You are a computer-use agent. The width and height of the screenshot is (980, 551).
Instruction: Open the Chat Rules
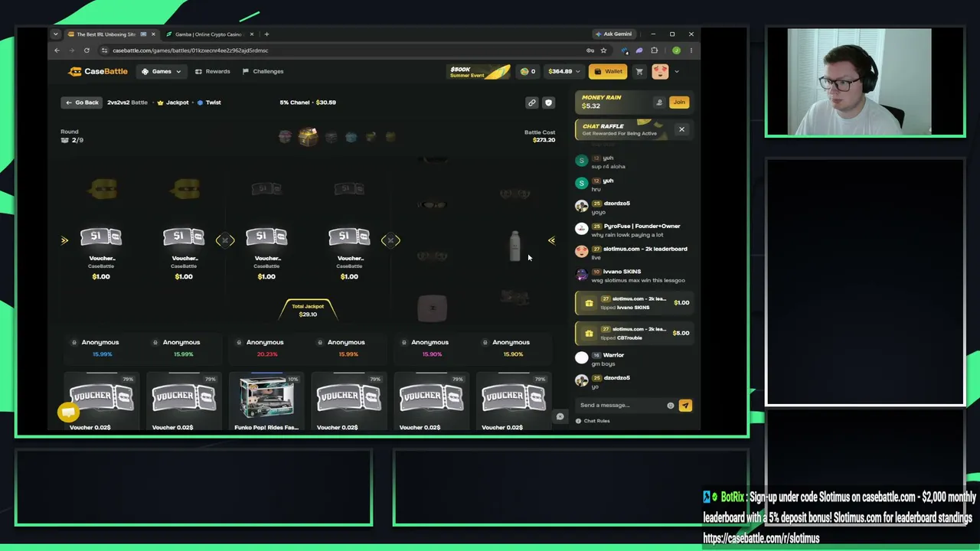coord(593,421)
